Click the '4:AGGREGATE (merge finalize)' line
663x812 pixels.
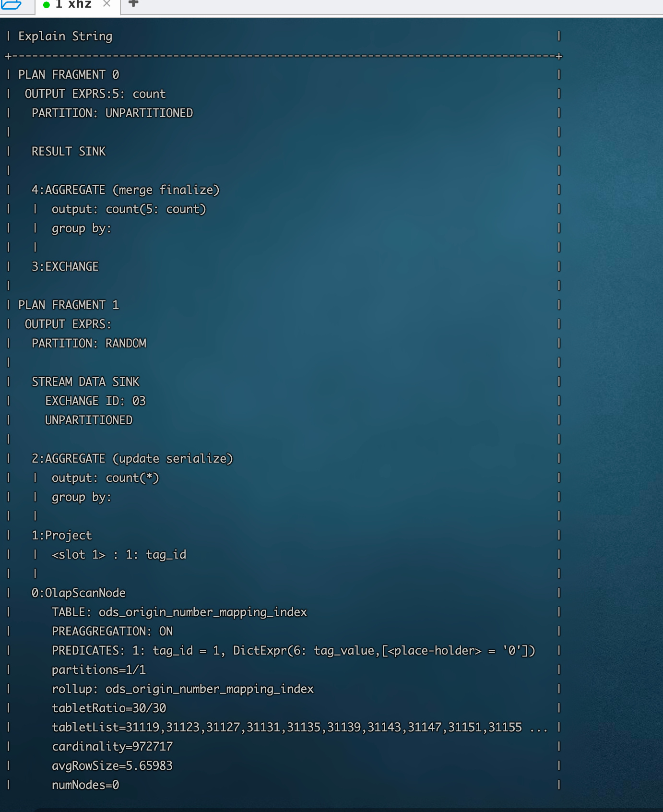click(x=125, y=190)
